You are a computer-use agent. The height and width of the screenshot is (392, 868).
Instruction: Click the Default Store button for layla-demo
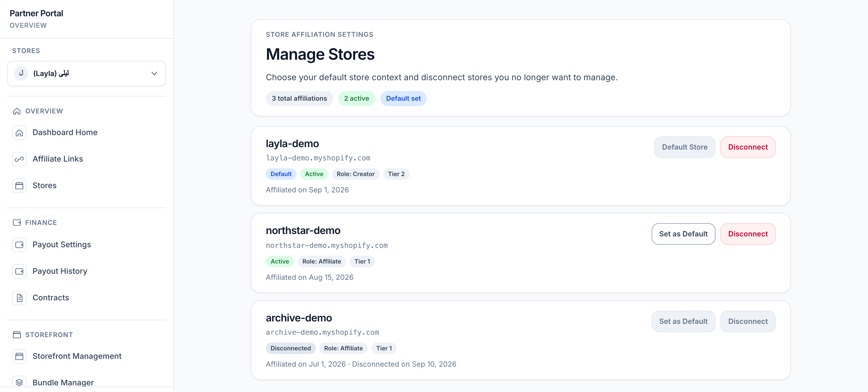(684, 147)
